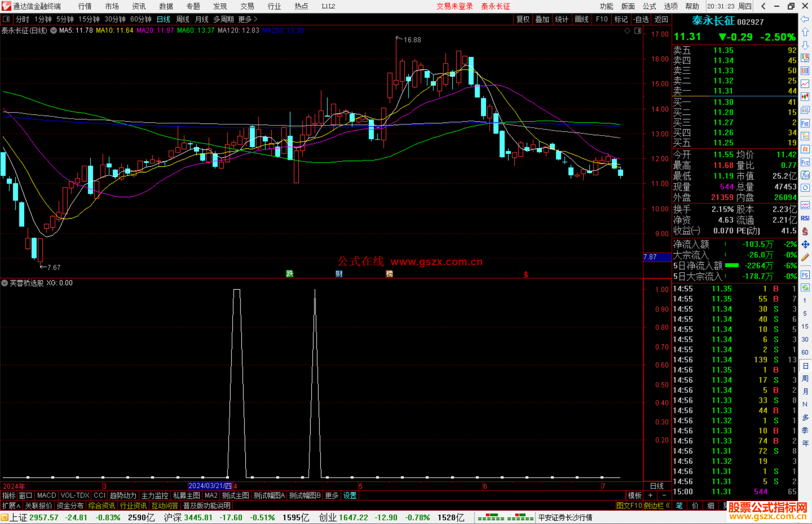Click the four-way move arrows icon

pos(805,245)
